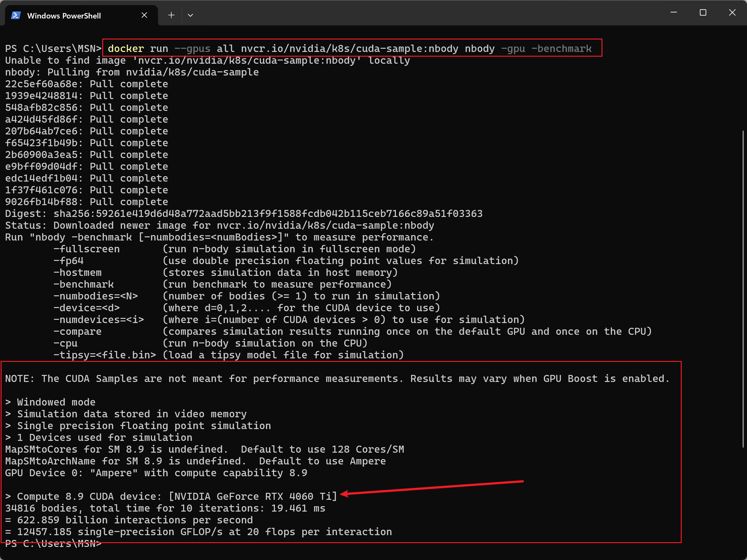
Task: Click 'edc14edf1b04: Pull complete' line
Action: click(x=87, y=178)
